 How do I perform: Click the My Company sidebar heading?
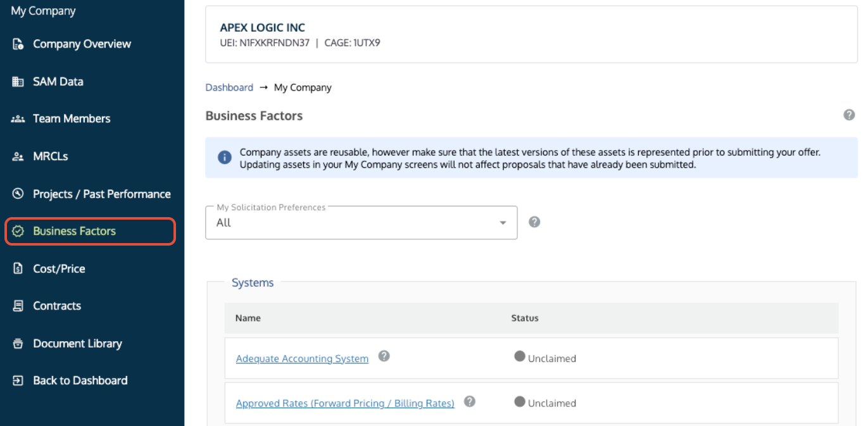point(43,11)
